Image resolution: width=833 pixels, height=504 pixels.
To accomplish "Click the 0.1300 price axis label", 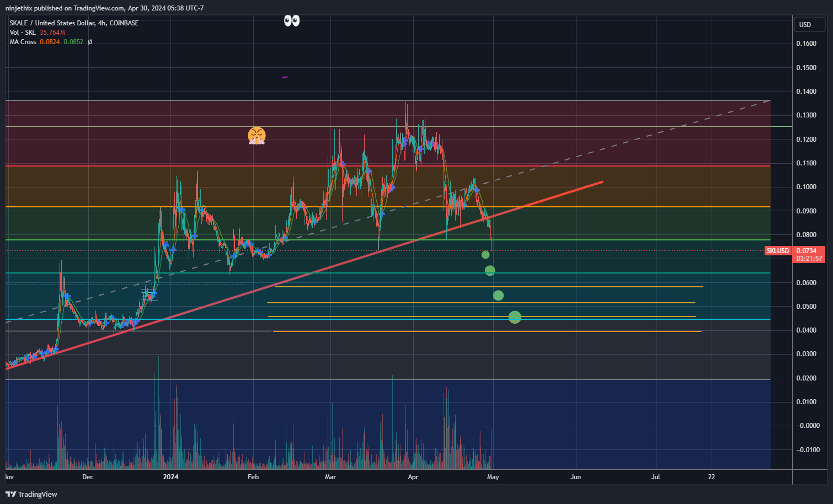I will (x=806, y=115).
